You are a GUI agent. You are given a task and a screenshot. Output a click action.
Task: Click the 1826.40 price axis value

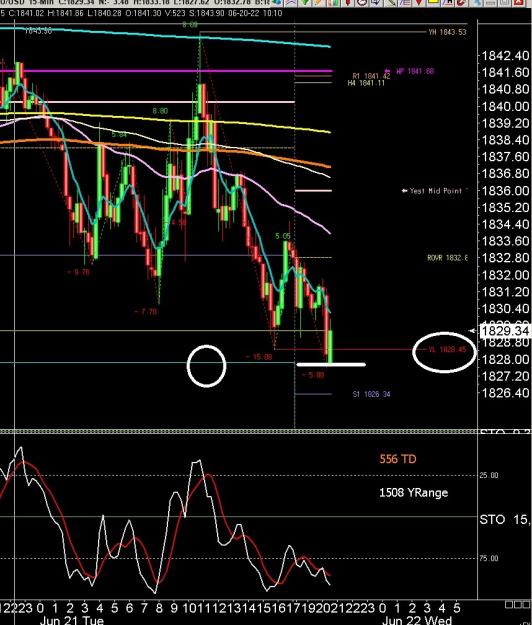[x=505, y=393]
